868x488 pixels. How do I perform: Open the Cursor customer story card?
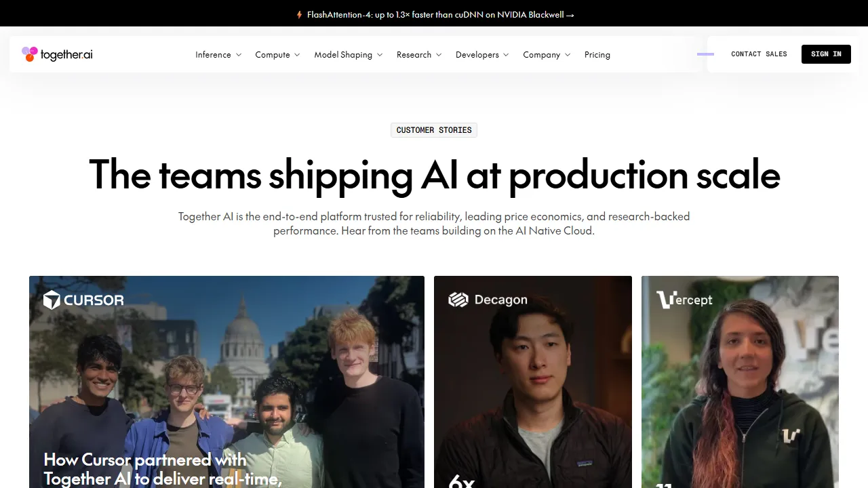pyautogui.click(x=226, y=382)
